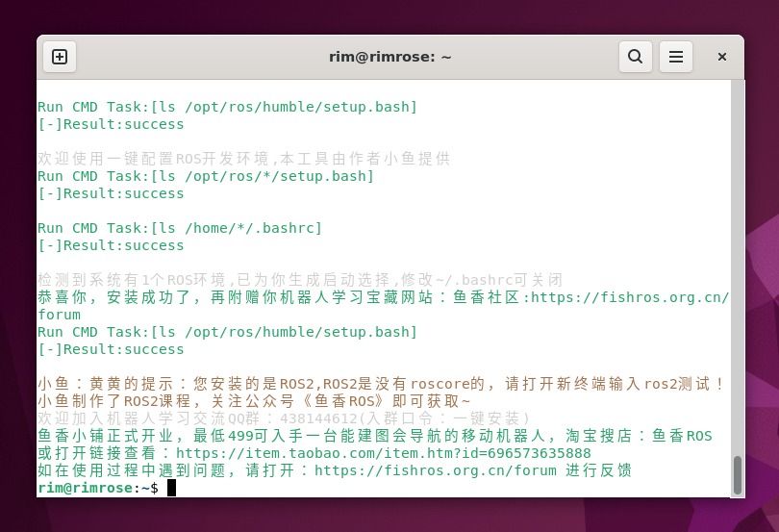Click the QQ group number 438144612

coord(318,418)
